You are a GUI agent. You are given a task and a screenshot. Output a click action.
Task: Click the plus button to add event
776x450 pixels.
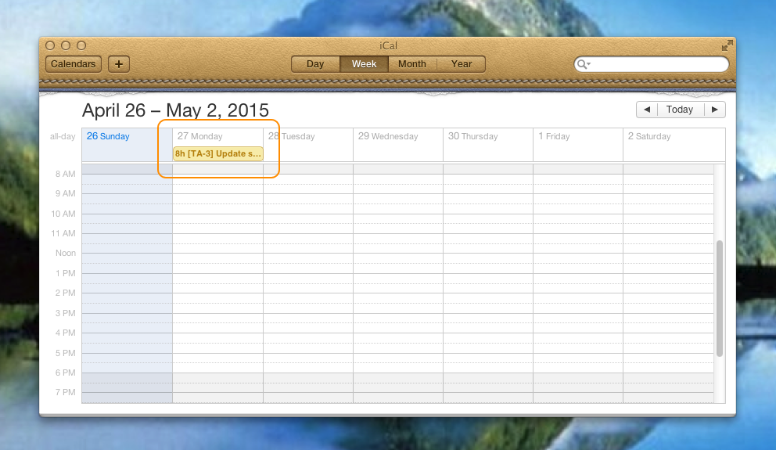pos(119,64)
